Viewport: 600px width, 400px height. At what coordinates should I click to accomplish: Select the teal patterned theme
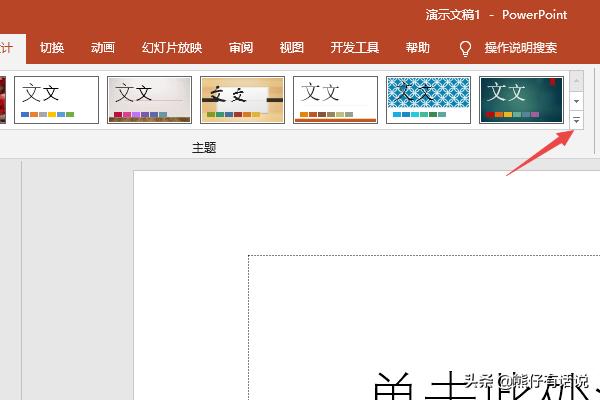[x=428, y=100]
